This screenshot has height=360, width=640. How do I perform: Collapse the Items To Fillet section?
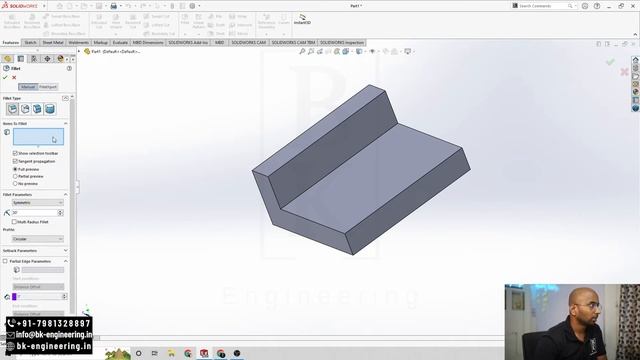(x=65, y=123)
